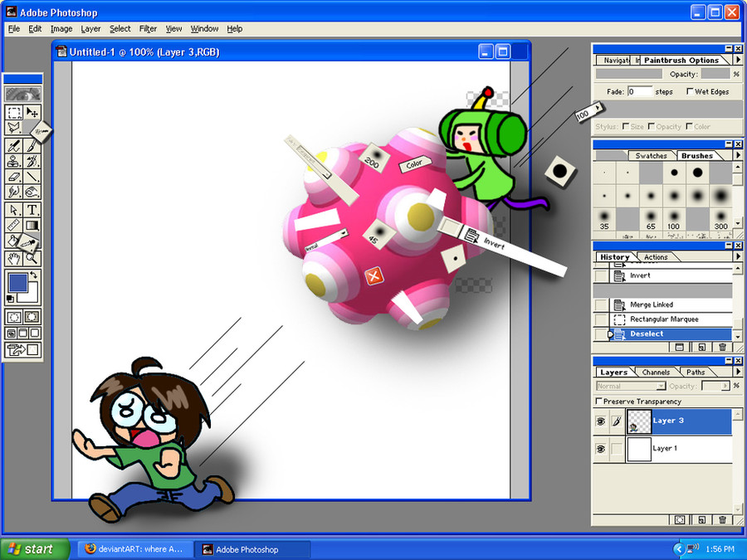Screen dimensions: 747x560
Task: Click the Fade steps input field
Action: [x=640, y=91]
